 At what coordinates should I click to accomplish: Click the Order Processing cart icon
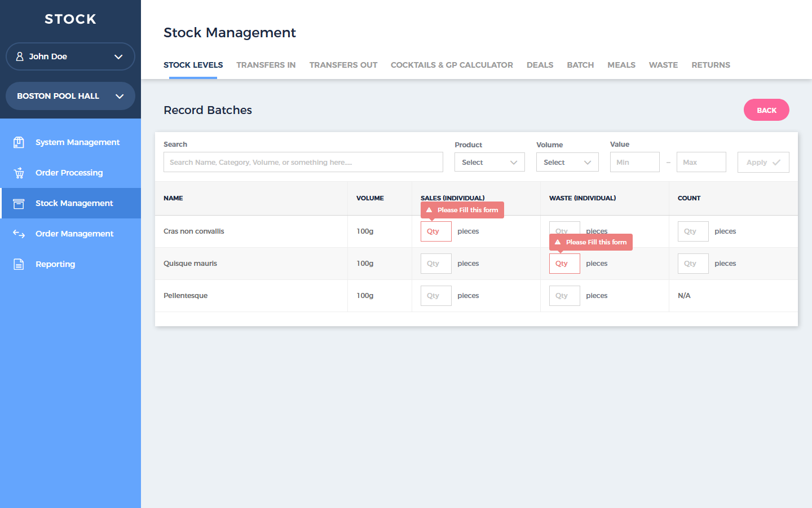coord(19,173)
